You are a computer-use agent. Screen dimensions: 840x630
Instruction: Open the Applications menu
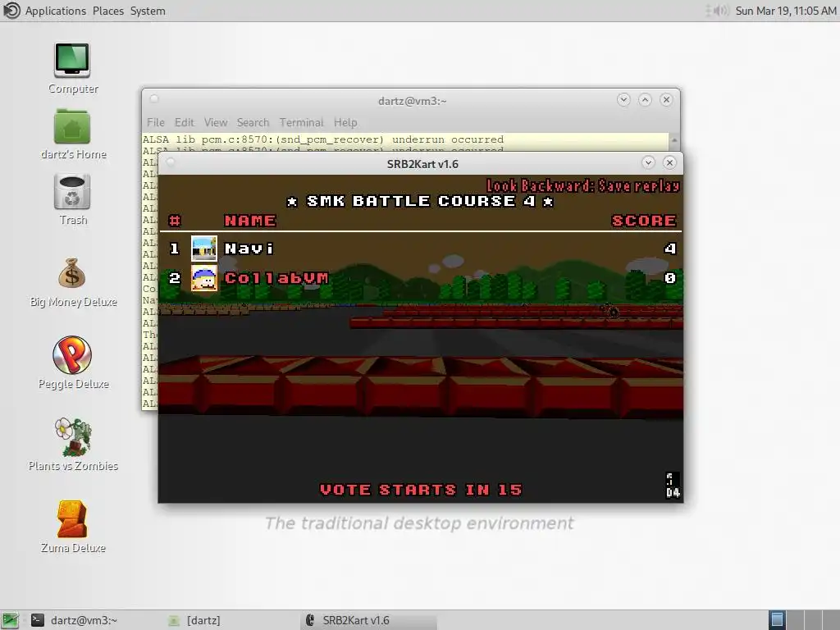[x=55, y=11]
